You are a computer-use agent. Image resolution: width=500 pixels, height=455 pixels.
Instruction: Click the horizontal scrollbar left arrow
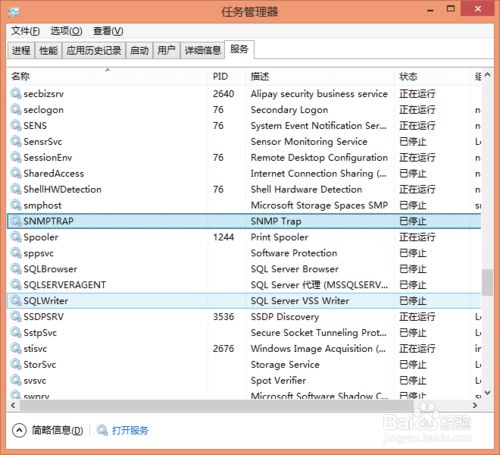click(x=13, y=405)
